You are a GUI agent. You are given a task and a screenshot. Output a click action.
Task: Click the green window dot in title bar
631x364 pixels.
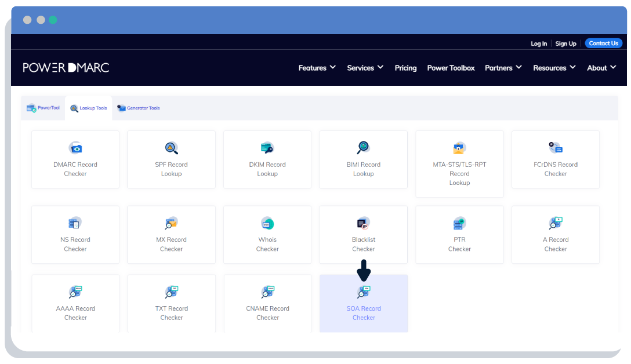pos(53,20)
